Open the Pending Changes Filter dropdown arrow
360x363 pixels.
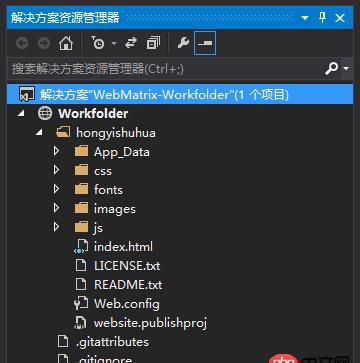click(x=114, y=43)
